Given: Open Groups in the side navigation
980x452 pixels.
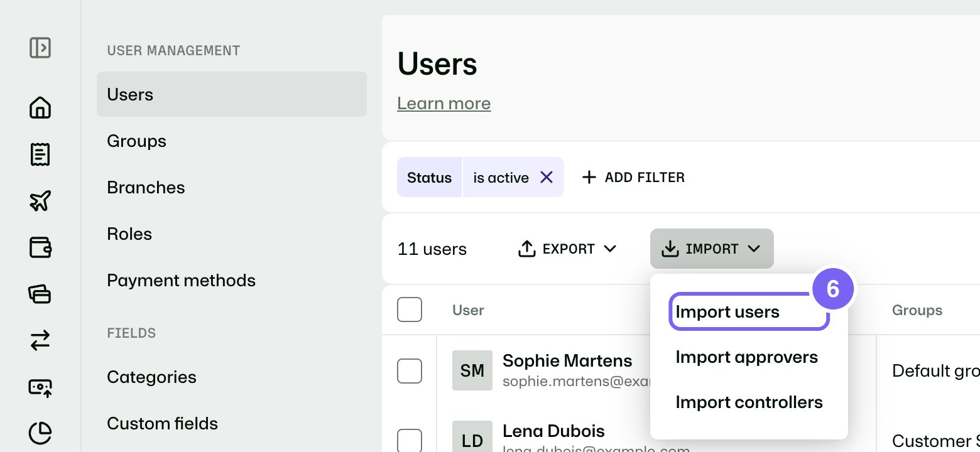Looking at the screenshot, I should click(x=232, y=141).
